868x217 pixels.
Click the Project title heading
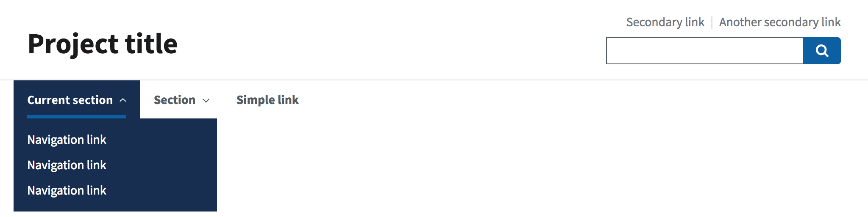[103, 44]
